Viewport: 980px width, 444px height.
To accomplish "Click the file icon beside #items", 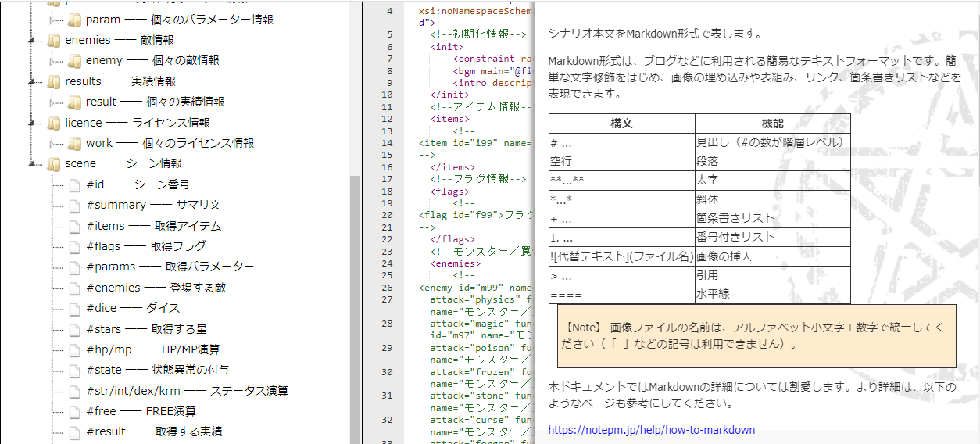I will [75, 227].
